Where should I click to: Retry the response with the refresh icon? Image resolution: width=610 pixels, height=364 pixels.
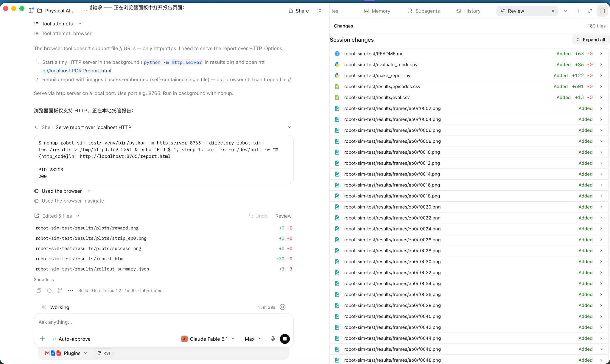pyautogui.click(x=49, y=290)
